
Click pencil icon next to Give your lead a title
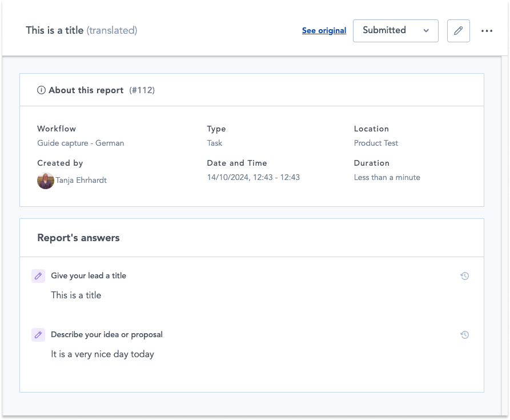click(38, 276)
